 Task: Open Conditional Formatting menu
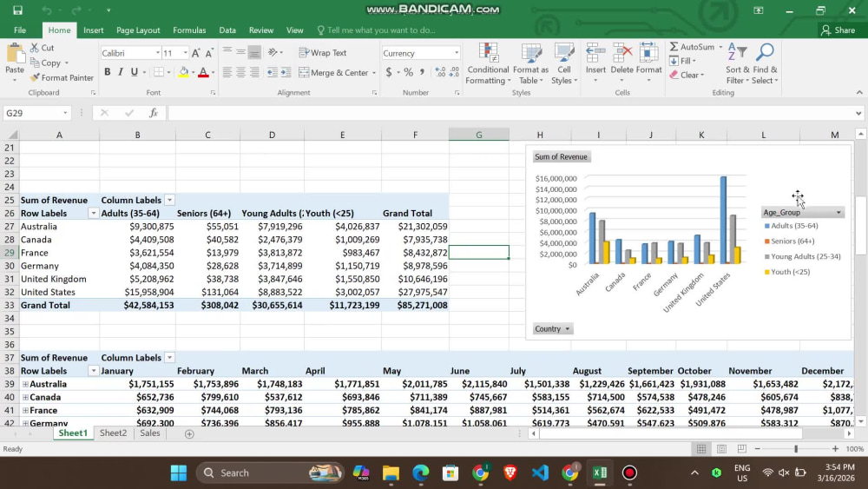(x=488, y=63)
